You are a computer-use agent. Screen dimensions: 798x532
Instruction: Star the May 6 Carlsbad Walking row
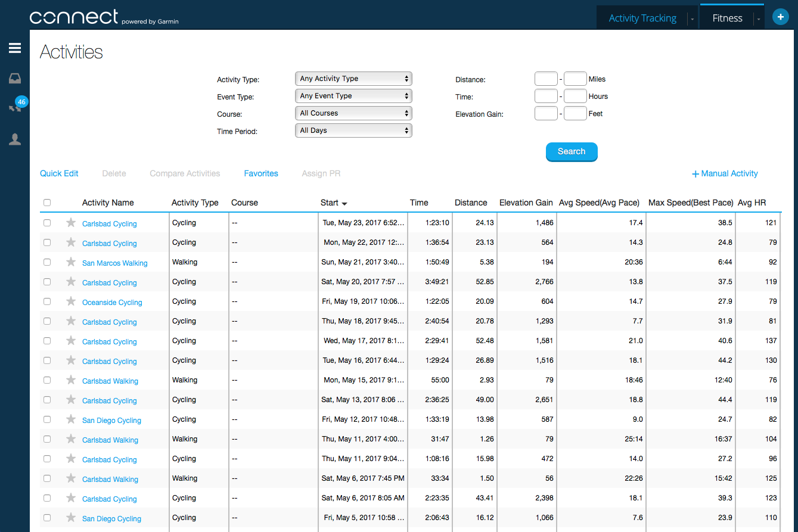pos(71,478)
